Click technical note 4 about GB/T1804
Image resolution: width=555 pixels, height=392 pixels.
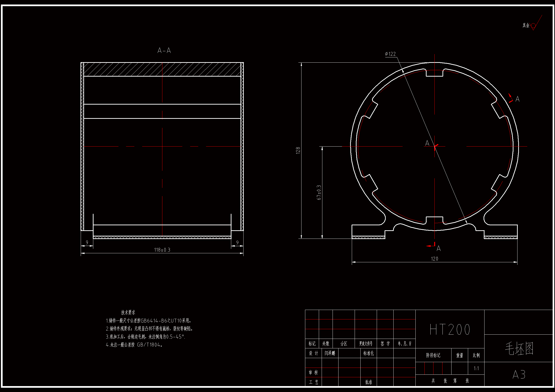click(x=134, y=345)
